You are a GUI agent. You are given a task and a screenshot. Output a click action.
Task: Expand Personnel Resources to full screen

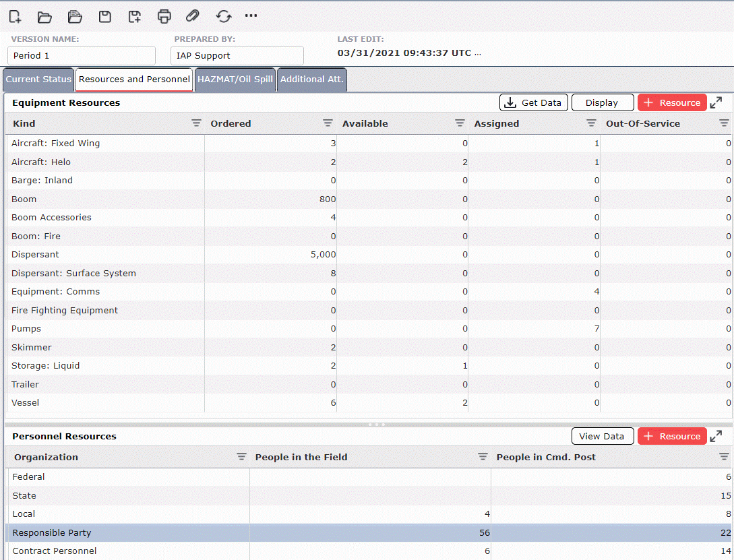[716, 435]
